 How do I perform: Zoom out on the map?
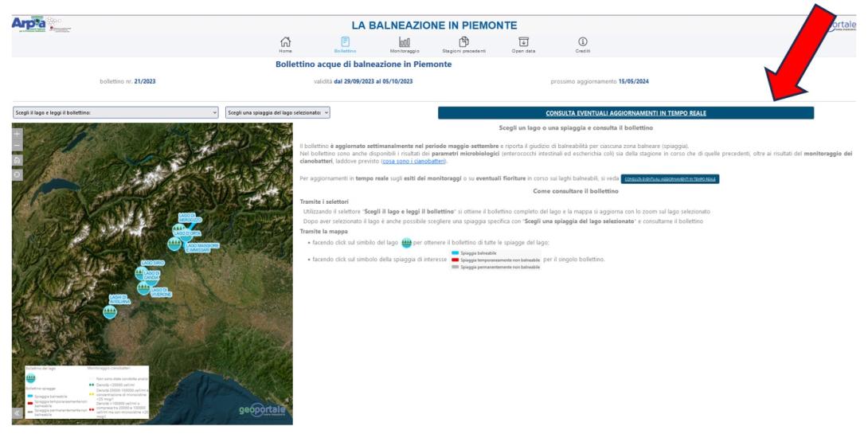[x=18, y=146]
